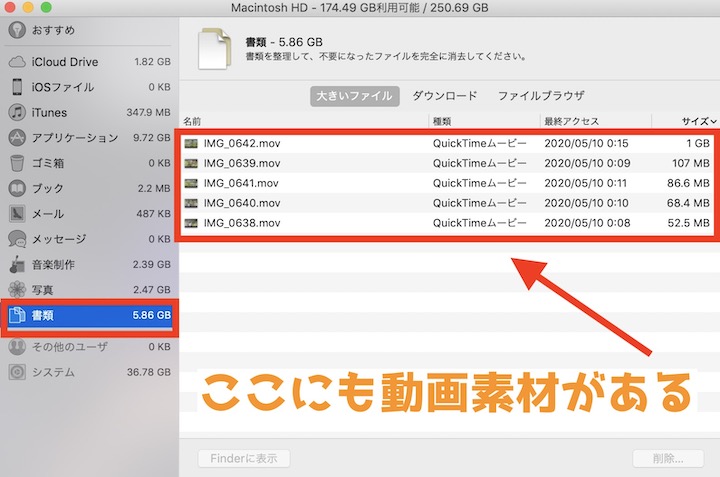
Task: Click the IMG_0638.mov movie thumbnail
Action: pos(191,222)
